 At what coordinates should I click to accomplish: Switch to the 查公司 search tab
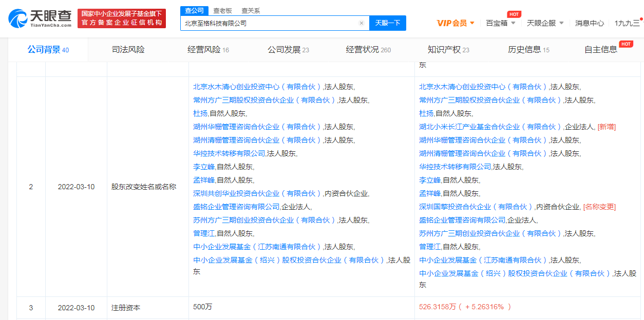194,10
